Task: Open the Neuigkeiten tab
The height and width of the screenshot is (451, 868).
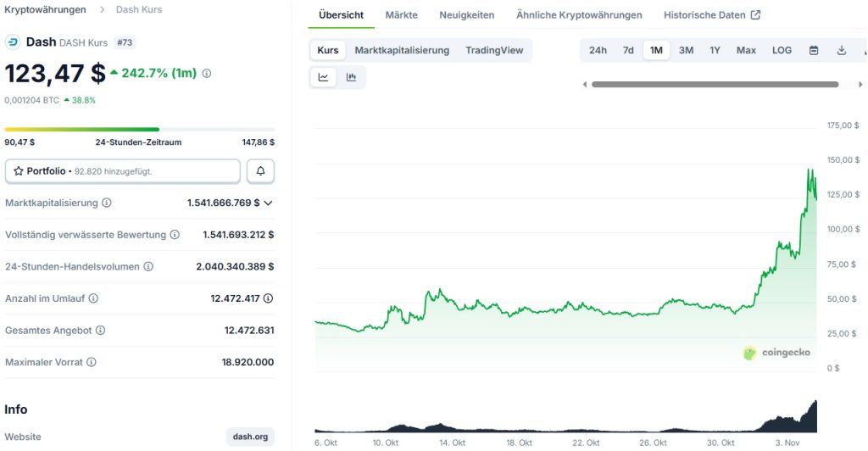Action: tap(467, 15)
